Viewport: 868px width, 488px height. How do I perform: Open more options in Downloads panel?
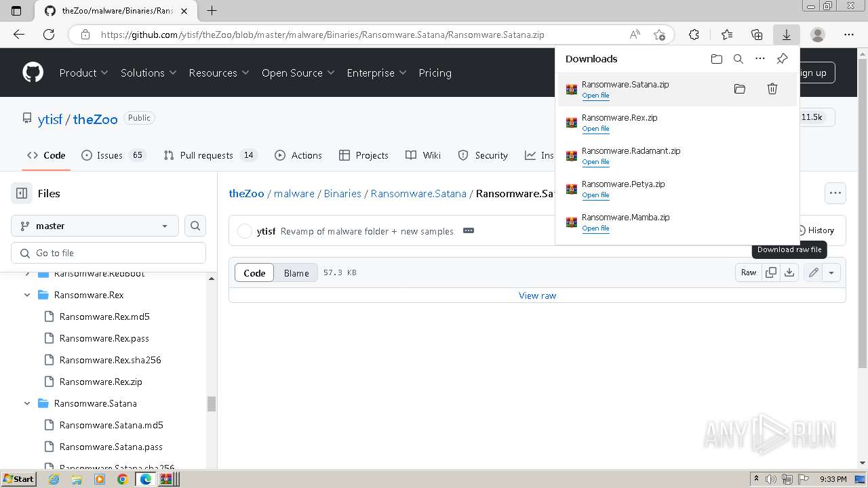(760, 59)
